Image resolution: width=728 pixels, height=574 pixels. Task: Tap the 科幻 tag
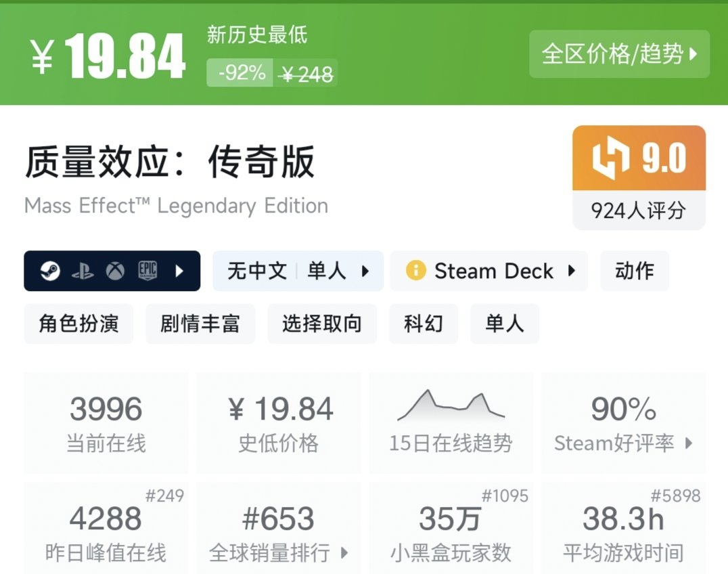click(424, 324)
